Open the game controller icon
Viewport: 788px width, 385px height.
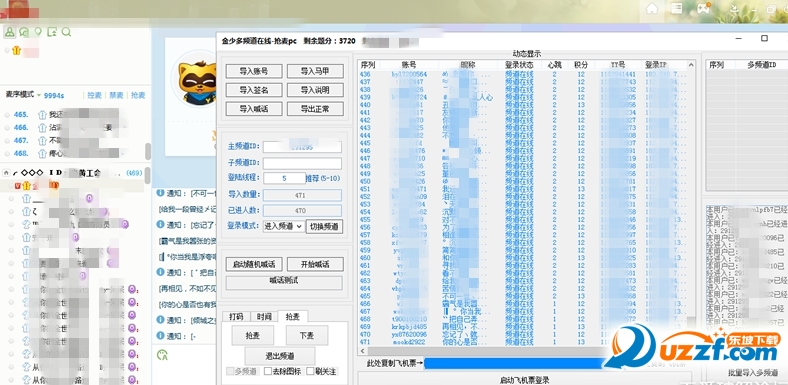703,9
